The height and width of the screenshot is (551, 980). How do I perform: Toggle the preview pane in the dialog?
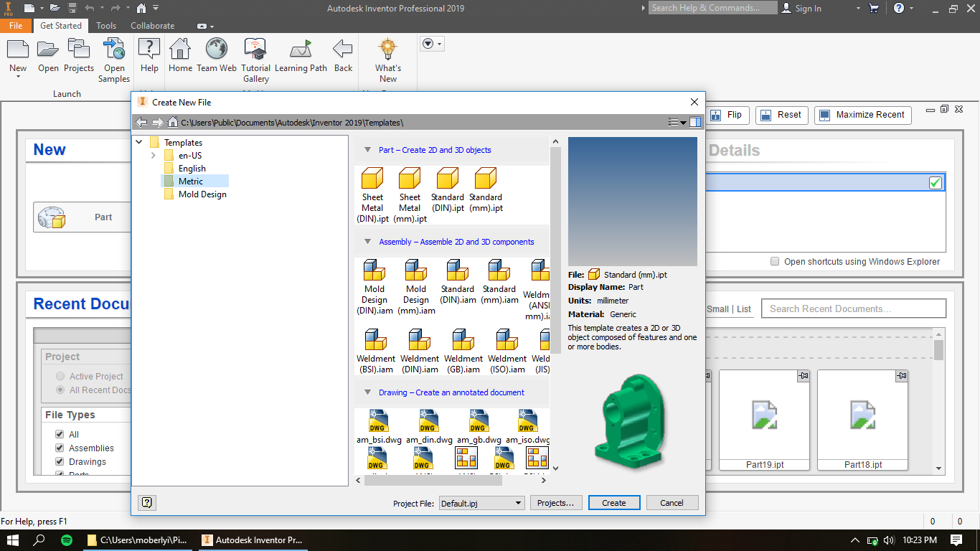pos(695,123)
